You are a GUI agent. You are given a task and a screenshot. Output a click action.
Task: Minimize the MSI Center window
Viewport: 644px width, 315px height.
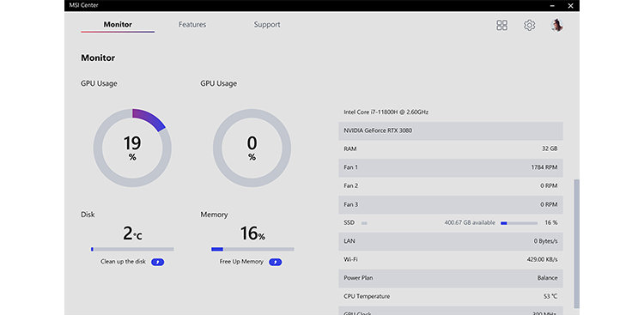(552, 6)
